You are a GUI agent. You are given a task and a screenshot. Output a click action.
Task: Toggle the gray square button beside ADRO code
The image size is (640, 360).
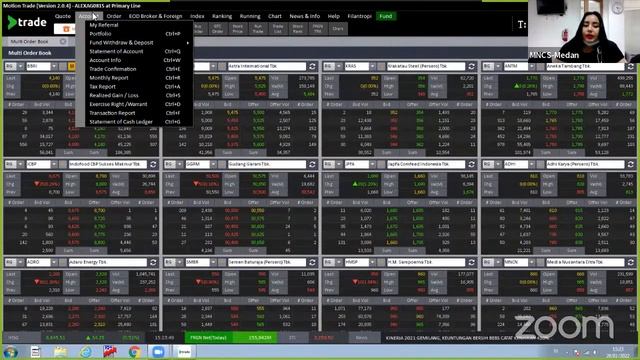[x=63, y=262]
